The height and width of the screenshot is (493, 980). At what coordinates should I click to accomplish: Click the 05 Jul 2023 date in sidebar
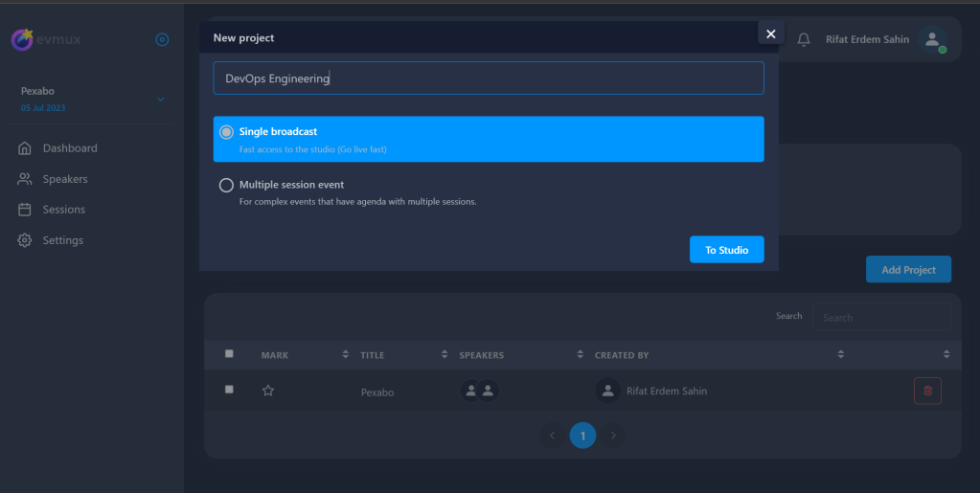pos(43,107)
